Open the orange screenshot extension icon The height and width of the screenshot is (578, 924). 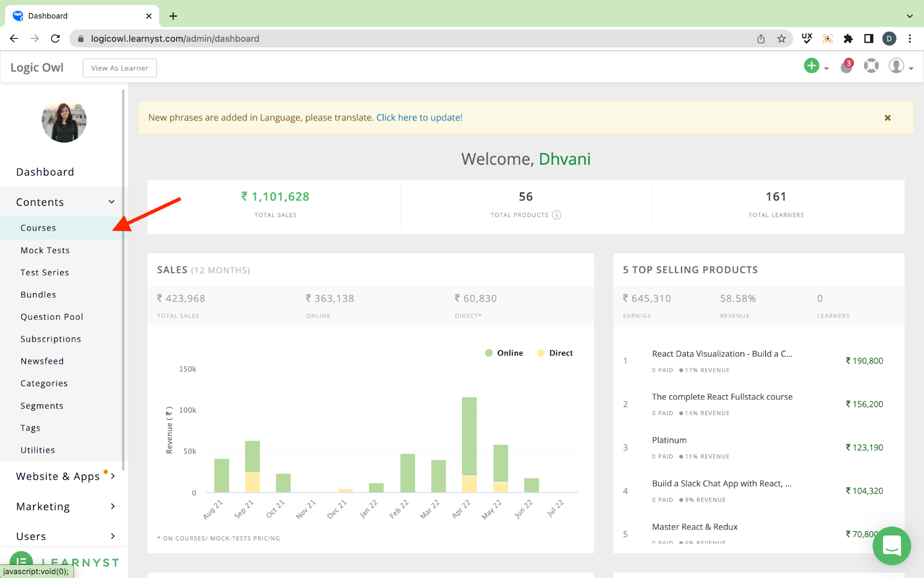(x=828, y=39)
